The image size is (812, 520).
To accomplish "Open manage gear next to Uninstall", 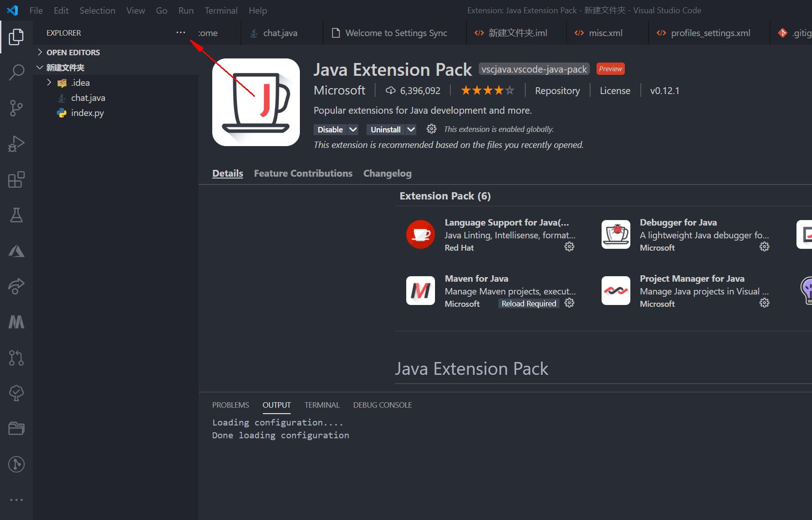I will (431, 129).
